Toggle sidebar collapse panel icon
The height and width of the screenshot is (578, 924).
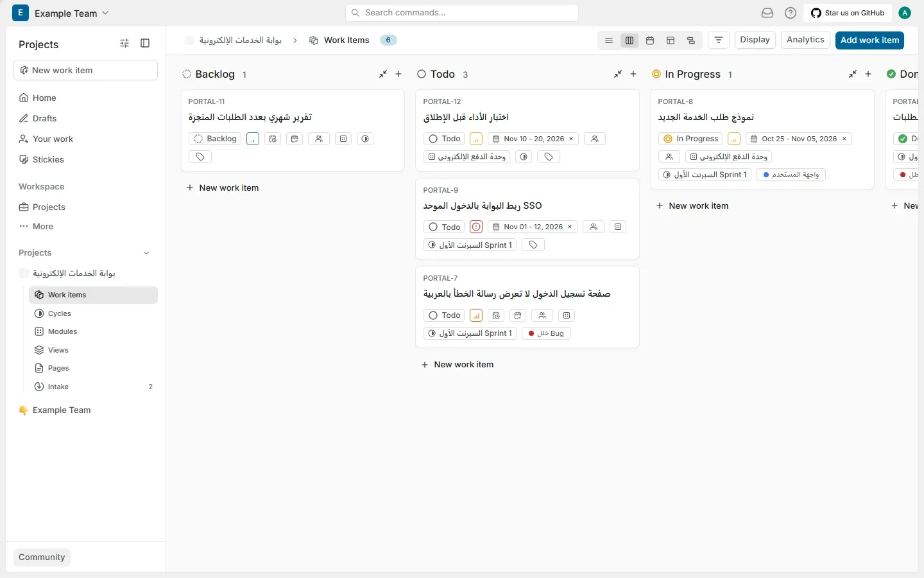coord(145,44)
